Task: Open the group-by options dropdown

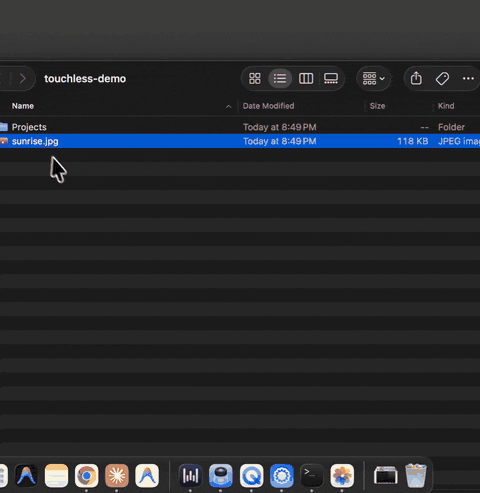Action: tap(374, 79)
